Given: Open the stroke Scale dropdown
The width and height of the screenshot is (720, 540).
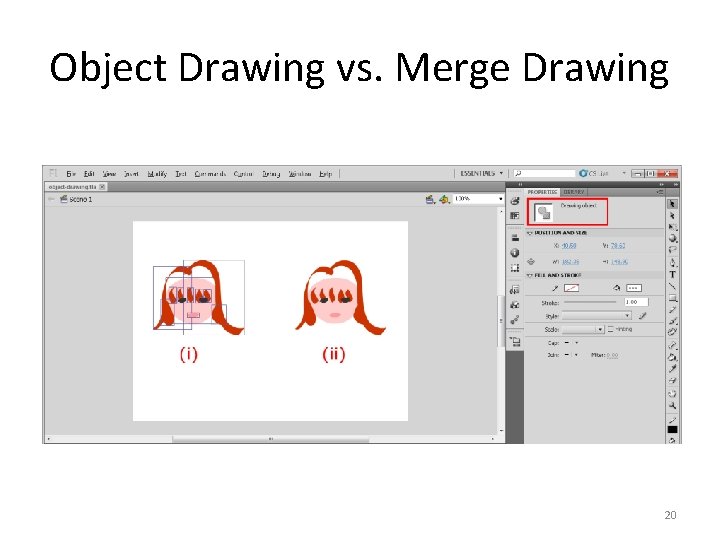Looking at the screenshot, I should coord(582,329).
